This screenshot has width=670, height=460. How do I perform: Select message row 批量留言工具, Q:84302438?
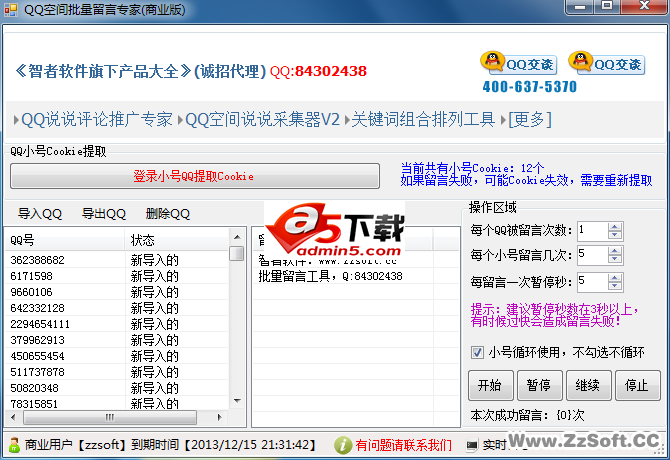click(356, 276)
